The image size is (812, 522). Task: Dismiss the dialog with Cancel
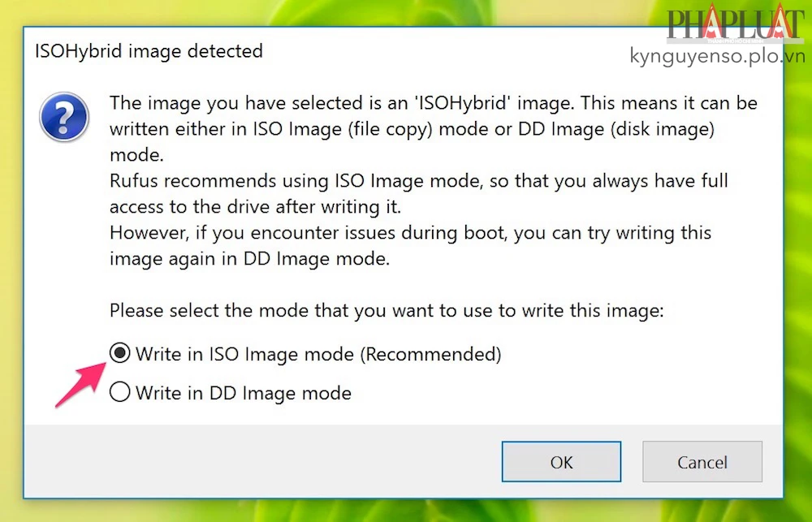(x=702, y=462)
